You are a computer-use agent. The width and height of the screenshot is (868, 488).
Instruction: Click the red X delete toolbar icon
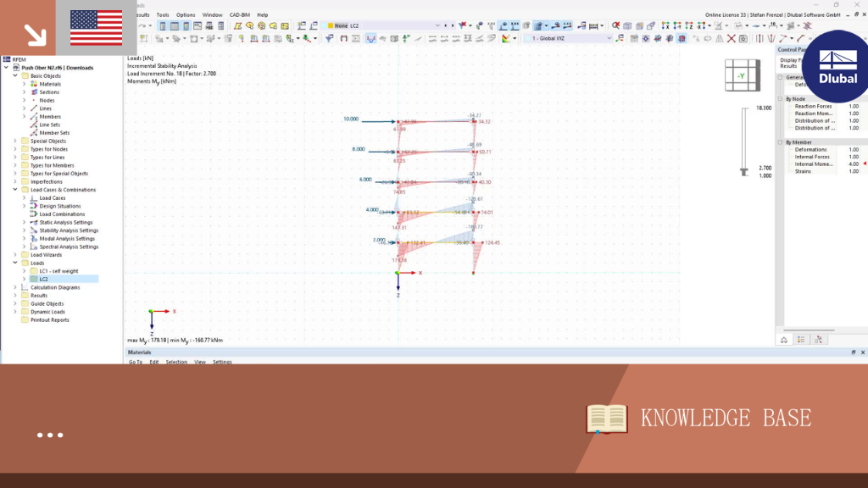click(731, 38)
